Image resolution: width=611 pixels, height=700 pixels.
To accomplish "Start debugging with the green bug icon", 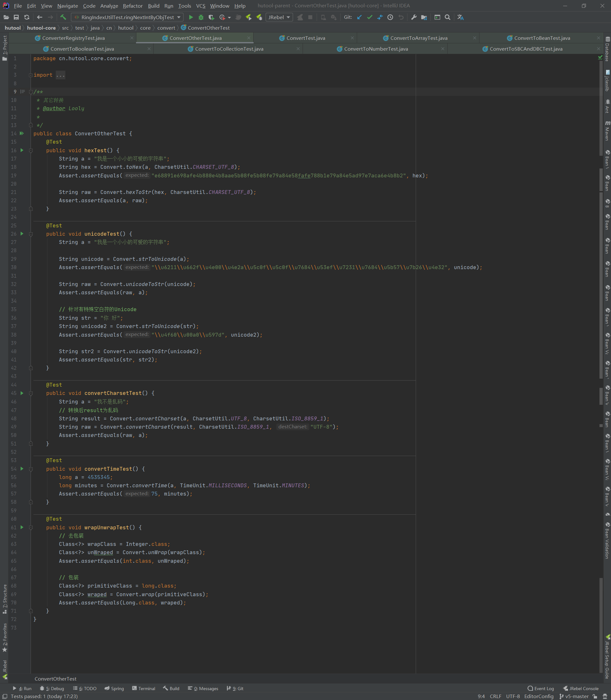I will point(201,18).
